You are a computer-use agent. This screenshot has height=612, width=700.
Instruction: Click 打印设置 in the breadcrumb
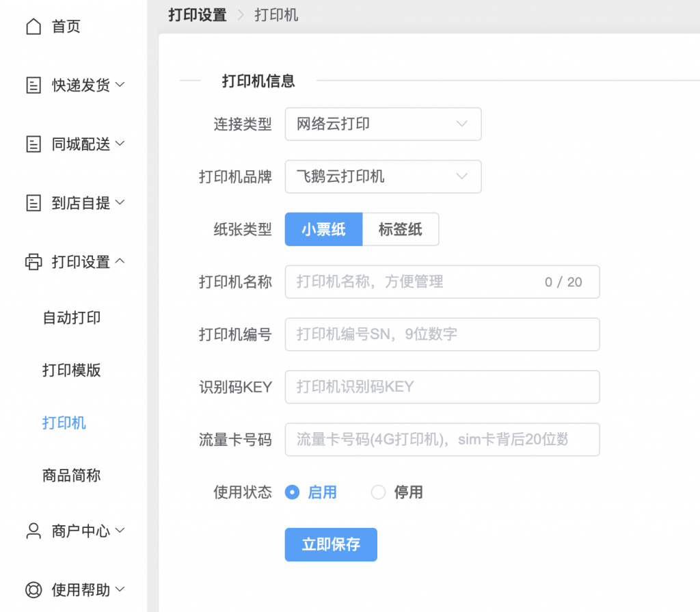tap(198, 15)
